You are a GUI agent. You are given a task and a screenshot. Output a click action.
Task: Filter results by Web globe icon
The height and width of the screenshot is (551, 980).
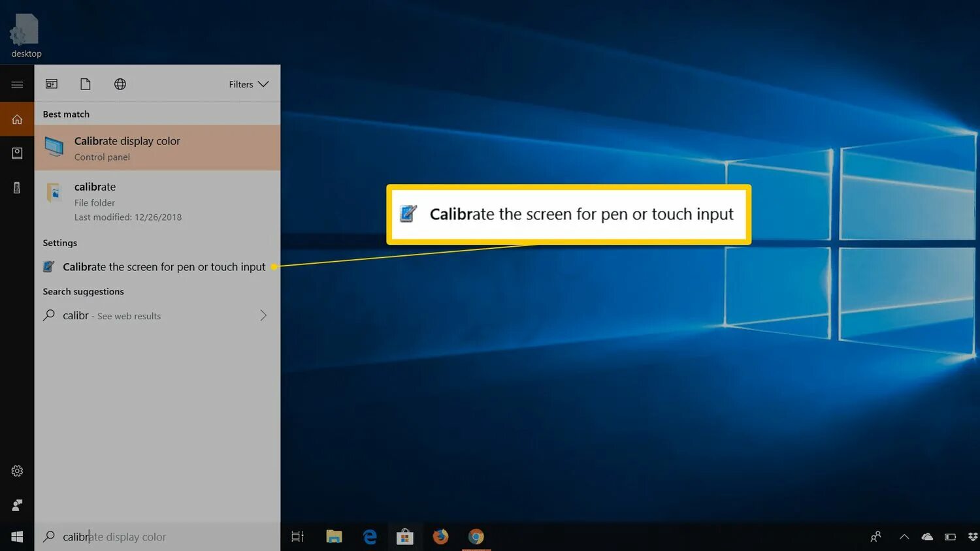tap(120, 84)
